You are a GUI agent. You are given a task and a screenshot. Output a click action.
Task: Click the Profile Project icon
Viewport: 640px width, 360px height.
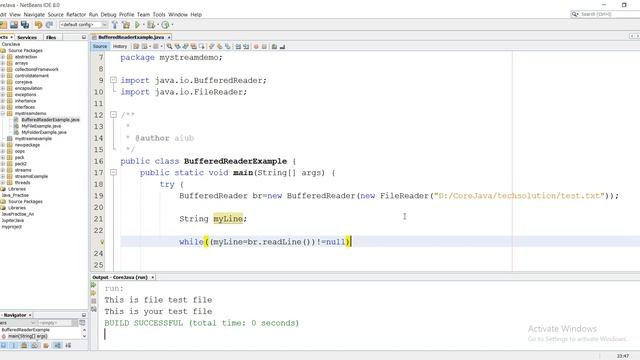165,25
